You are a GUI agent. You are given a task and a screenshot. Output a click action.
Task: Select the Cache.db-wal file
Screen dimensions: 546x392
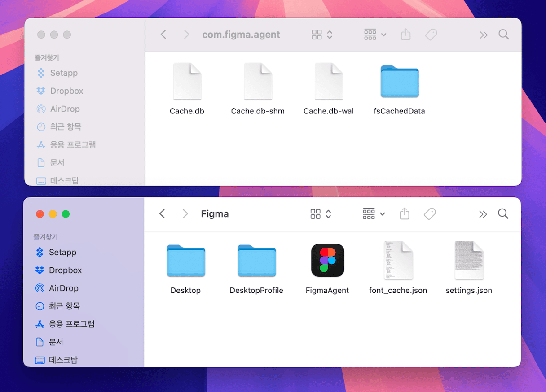click(x=329, y=82)
